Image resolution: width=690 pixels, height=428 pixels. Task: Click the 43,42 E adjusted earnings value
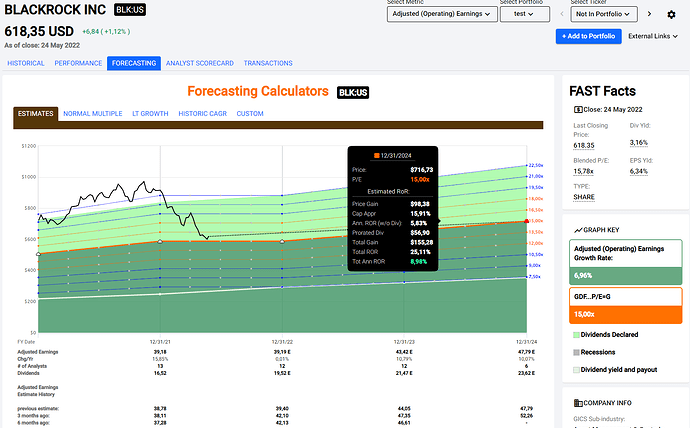click(x=404, y=352)
